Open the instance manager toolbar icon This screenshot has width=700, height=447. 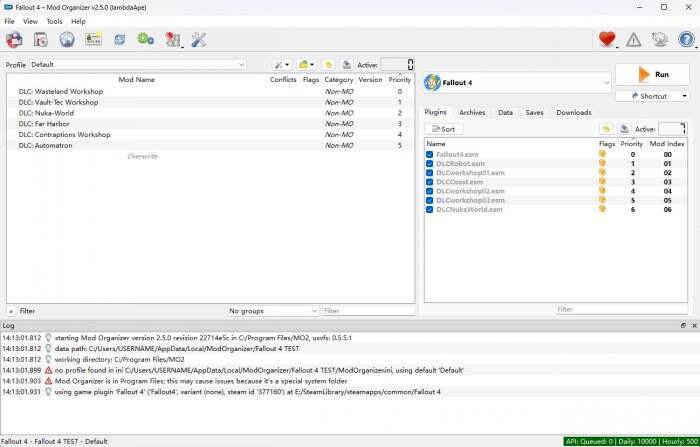click(14, 40)
